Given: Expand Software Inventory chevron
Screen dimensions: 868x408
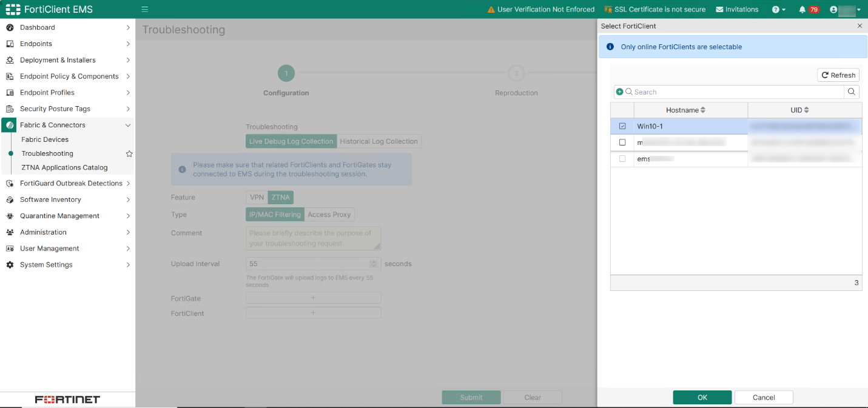Looking at the screenshot, I should click(128, 199).
